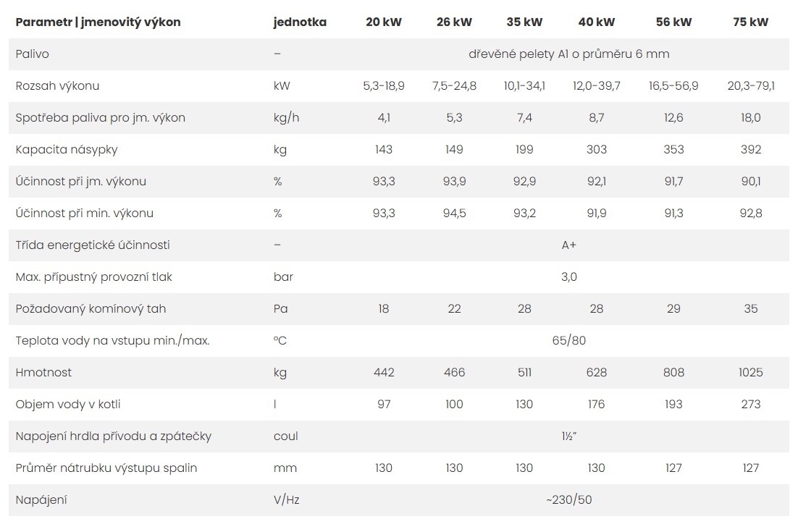This screenshot has height=532, width=798.
Task: Select the 40 kW column header
Action: (597, 22)
